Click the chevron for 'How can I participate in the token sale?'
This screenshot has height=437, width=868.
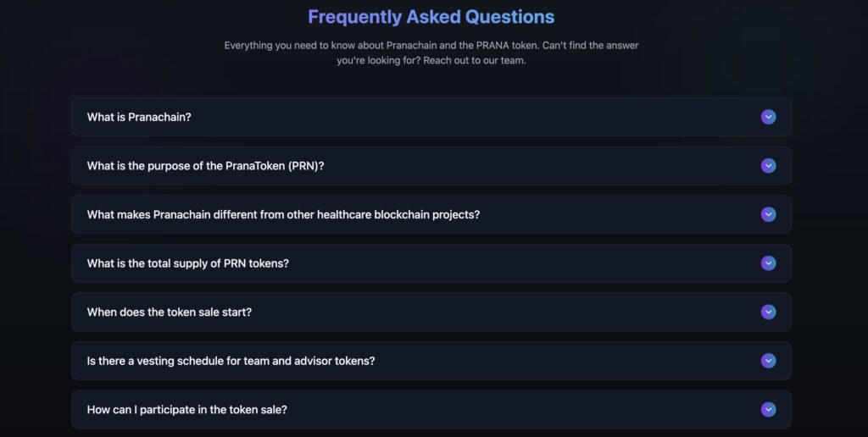(x=768, y=410)
